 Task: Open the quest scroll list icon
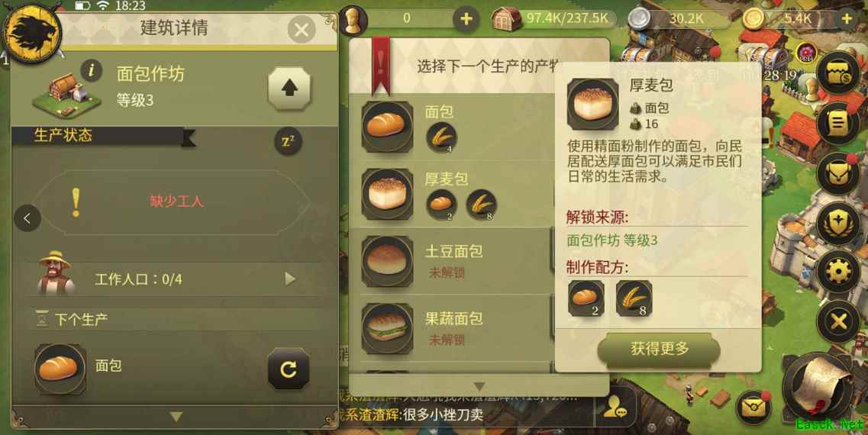(x=838, y=124)
